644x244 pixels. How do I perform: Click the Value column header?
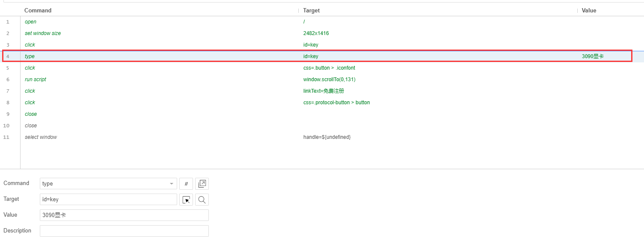[x=589, y=10]
